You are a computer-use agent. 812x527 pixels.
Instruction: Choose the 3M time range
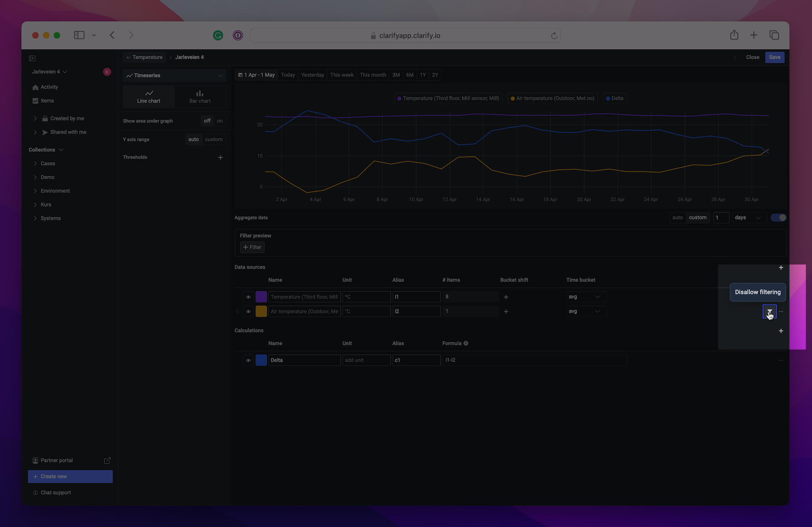396,75
